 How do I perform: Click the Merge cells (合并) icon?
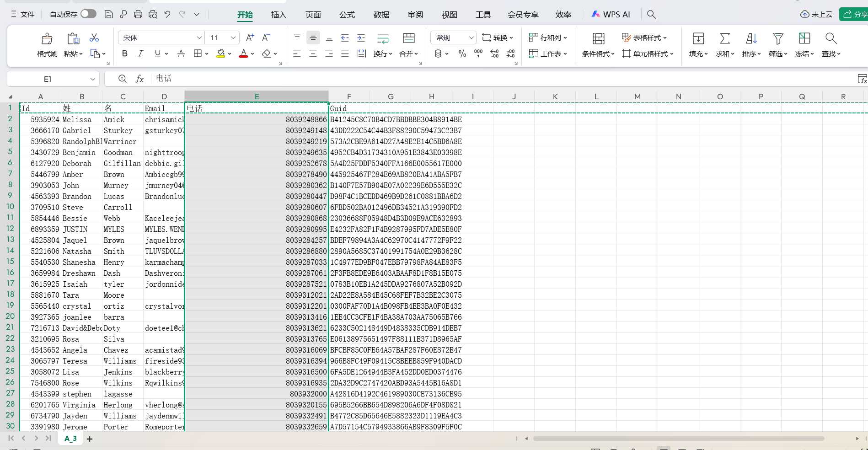pyautogui.click(x=409, y=38)
